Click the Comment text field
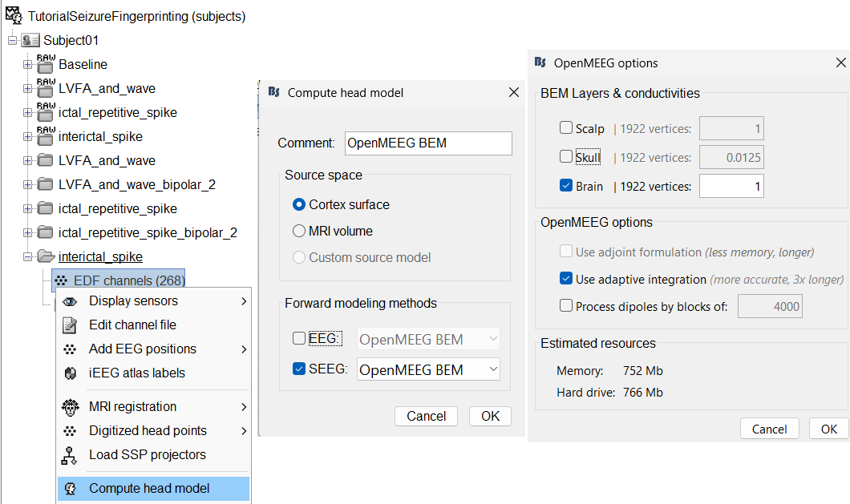 [x=428, y=143]
